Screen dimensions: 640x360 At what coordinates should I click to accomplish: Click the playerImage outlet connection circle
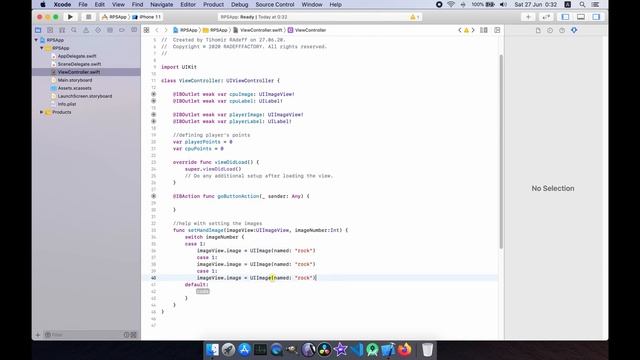(x=153, y=115)
